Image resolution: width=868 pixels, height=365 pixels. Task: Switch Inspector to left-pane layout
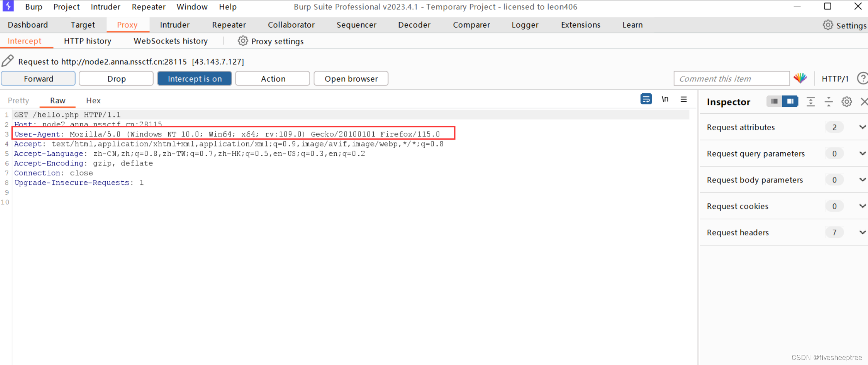click(774, 101)
